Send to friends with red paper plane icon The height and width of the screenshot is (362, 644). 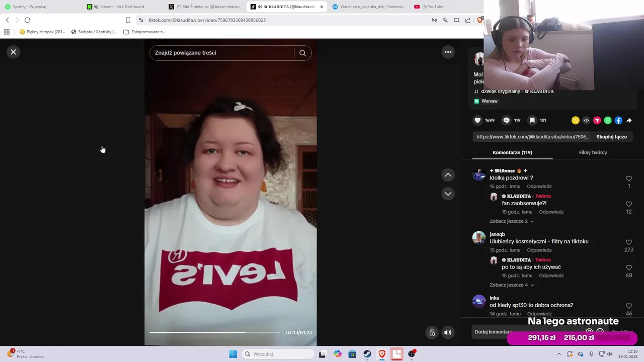597,120
